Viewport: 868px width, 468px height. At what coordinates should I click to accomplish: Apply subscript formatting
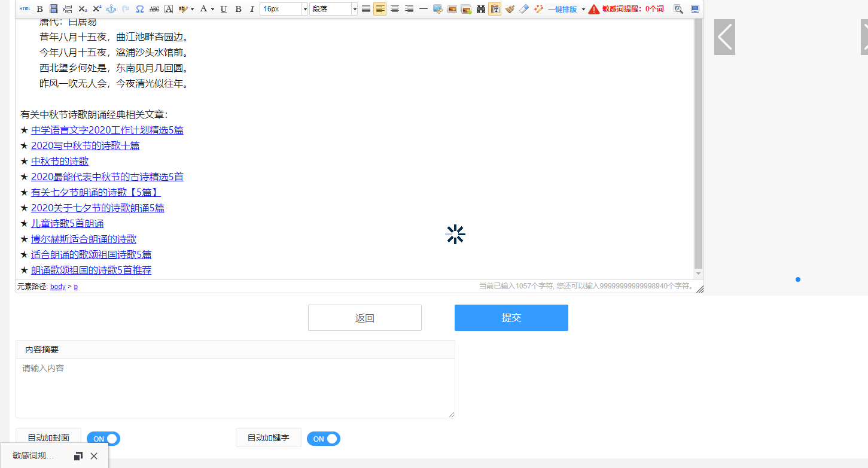point(83,9)
